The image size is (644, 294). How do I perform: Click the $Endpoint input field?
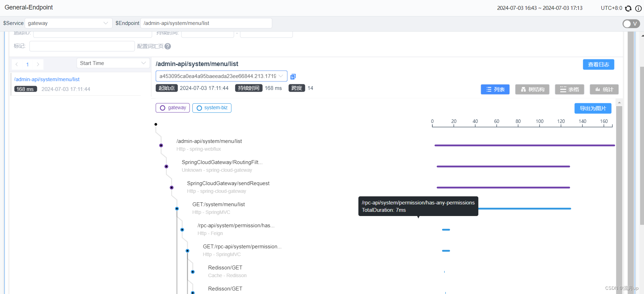point(206,23)
